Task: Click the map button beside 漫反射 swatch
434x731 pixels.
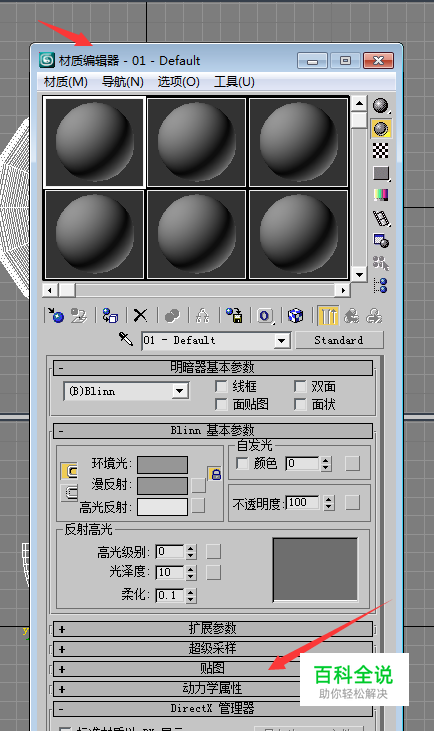Action: click(x=198, y=485)
